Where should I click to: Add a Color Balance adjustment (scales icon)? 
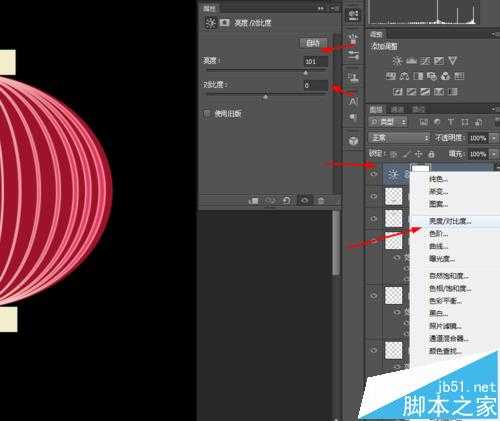(x=404, y=76)
